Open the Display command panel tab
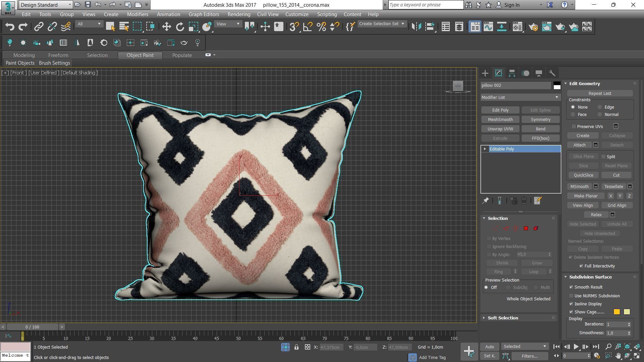Viewport: 644px width, 362px height. (x=539, y=73)
